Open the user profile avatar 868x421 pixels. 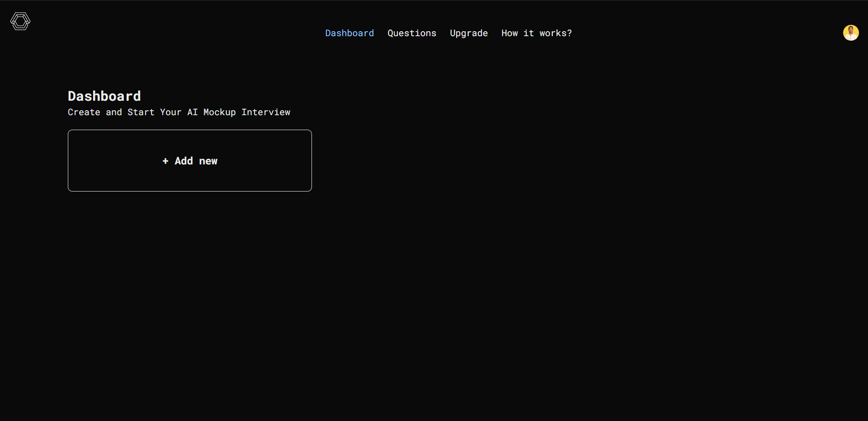pyautogui.click(x=850, y=33)
